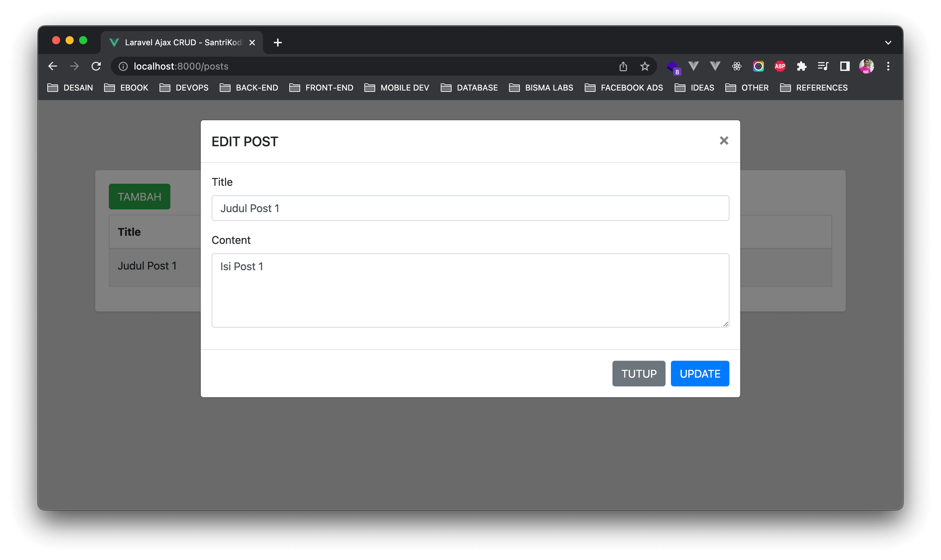Click the blue UPDATE button
Viewport: 941px width, 560px height.
[700, 374]
